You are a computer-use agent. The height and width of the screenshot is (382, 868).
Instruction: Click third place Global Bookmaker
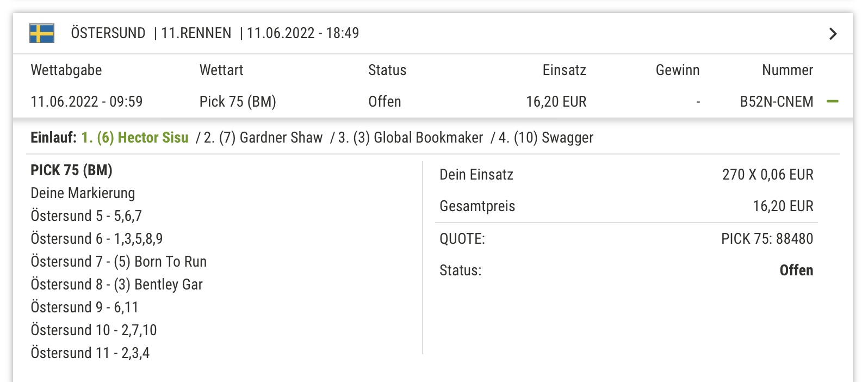411,138
